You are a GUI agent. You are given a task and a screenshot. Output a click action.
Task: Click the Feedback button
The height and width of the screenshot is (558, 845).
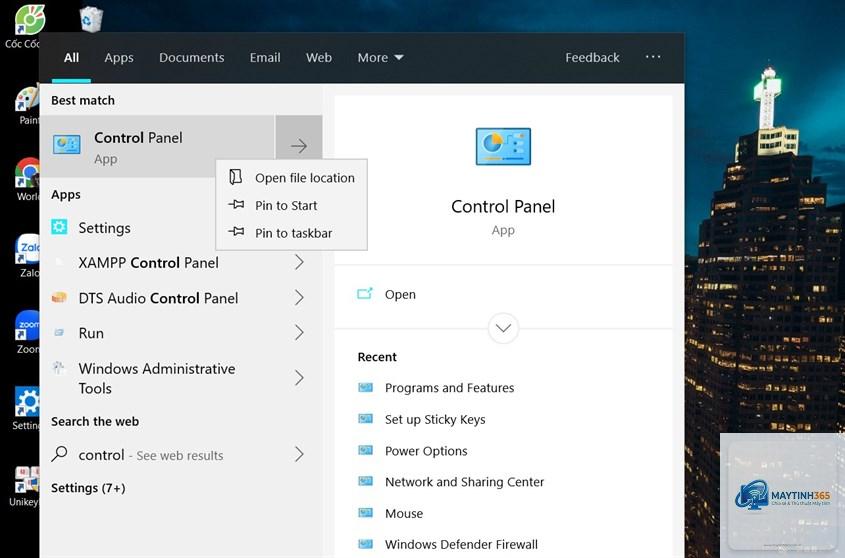coord(592,58)
